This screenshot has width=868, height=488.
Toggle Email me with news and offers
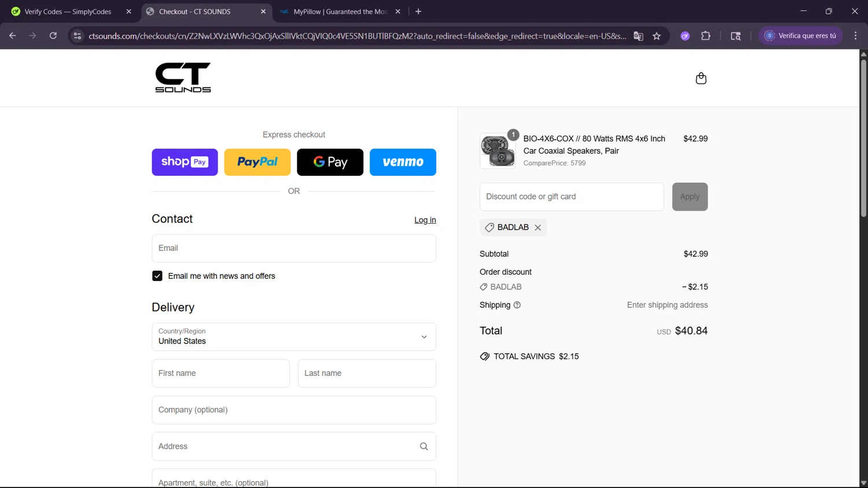pos(157,276)
